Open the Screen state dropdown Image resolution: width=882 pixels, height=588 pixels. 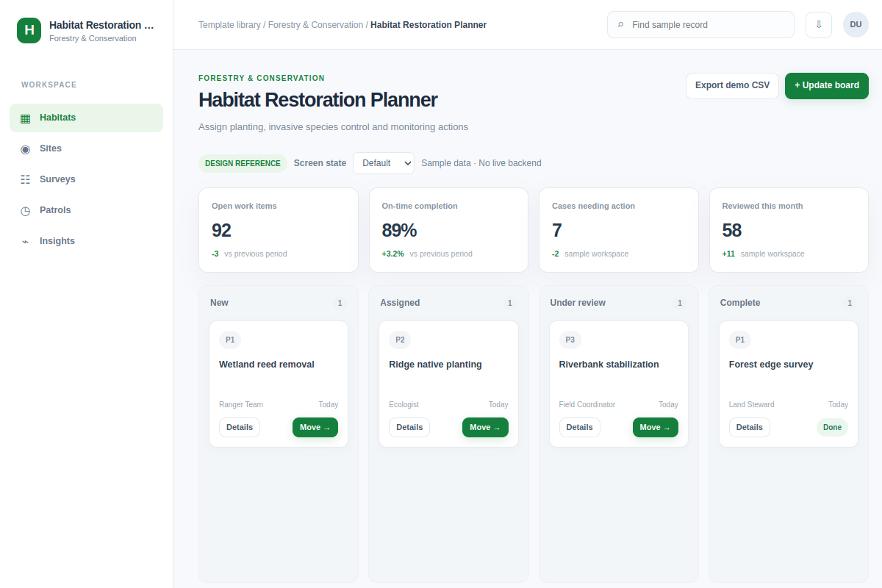click(384, 163)
